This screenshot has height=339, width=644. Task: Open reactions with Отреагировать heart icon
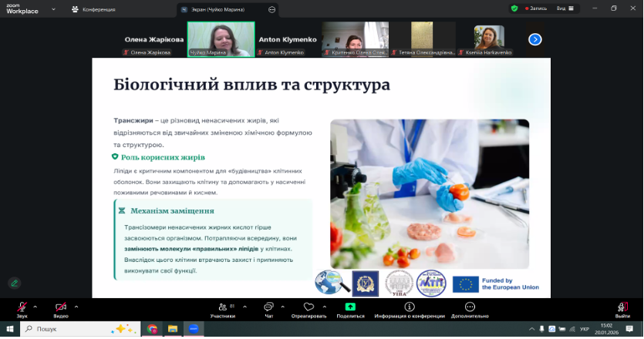(x=309, y=310)
